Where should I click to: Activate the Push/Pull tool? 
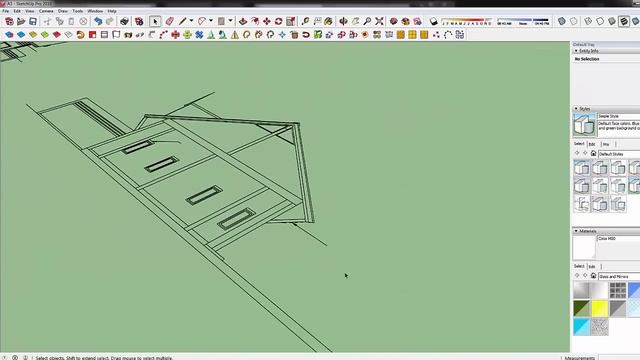click(x=243, y=21)
